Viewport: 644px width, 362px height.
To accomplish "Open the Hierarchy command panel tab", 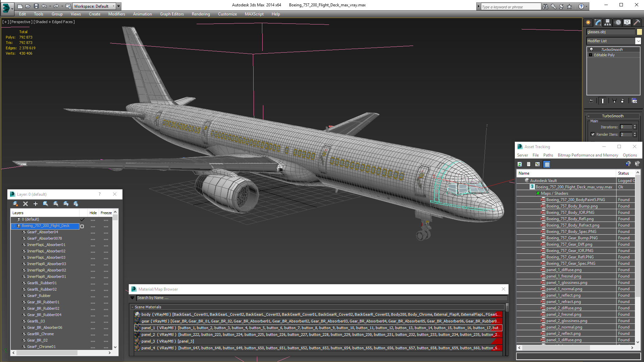I will pyautogui.click(x=607, y=22).
